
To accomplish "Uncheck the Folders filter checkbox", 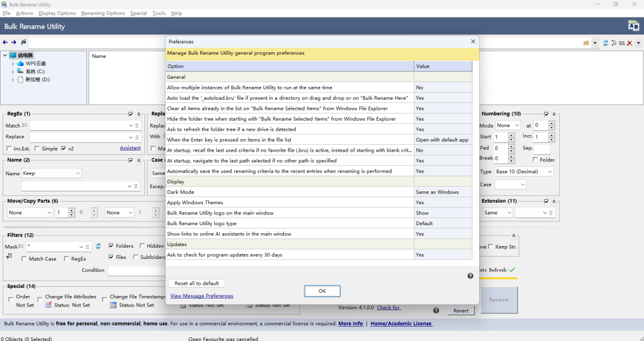I will tap(111, 246).
